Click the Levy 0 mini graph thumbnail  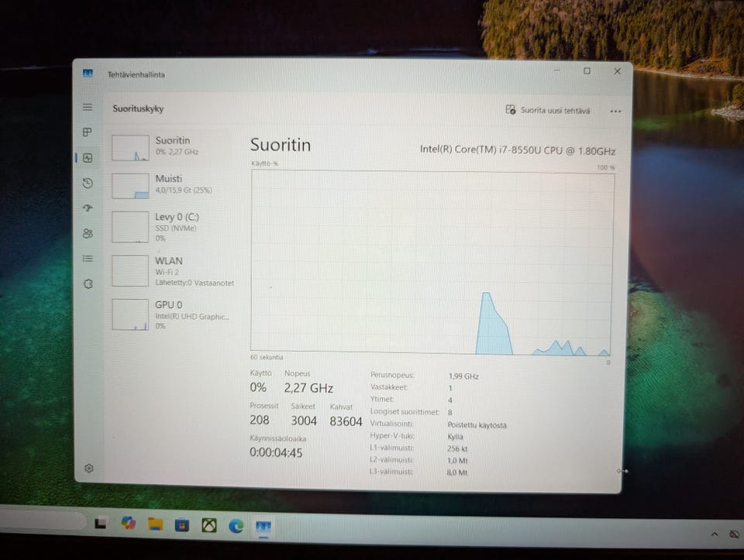pos(130,227)
